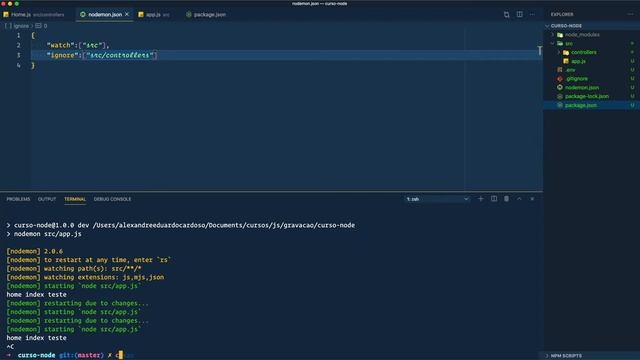This screenshot has height=360, width=640.
Task: Click the JS icon on the Home.js tab
Action: coord(6,14)
